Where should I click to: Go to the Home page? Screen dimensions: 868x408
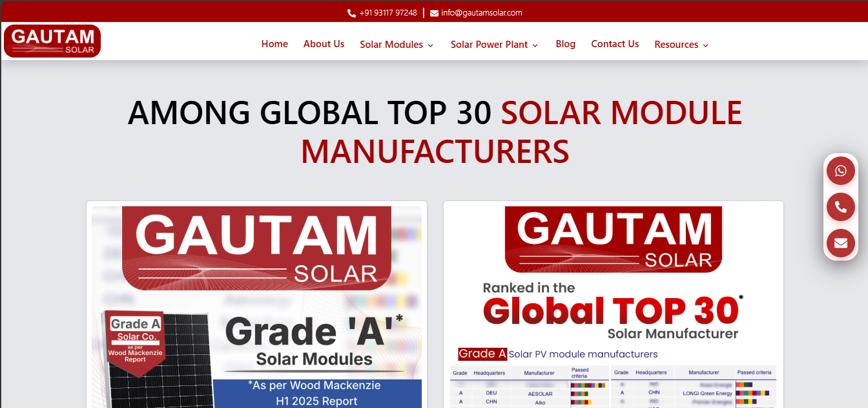pyautogui.click(x=274, y=44)
